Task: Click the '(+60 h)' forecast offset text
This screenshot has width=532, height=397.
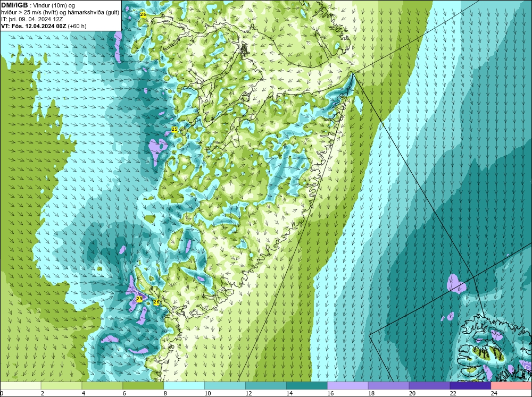Action: tap(77, 26)
